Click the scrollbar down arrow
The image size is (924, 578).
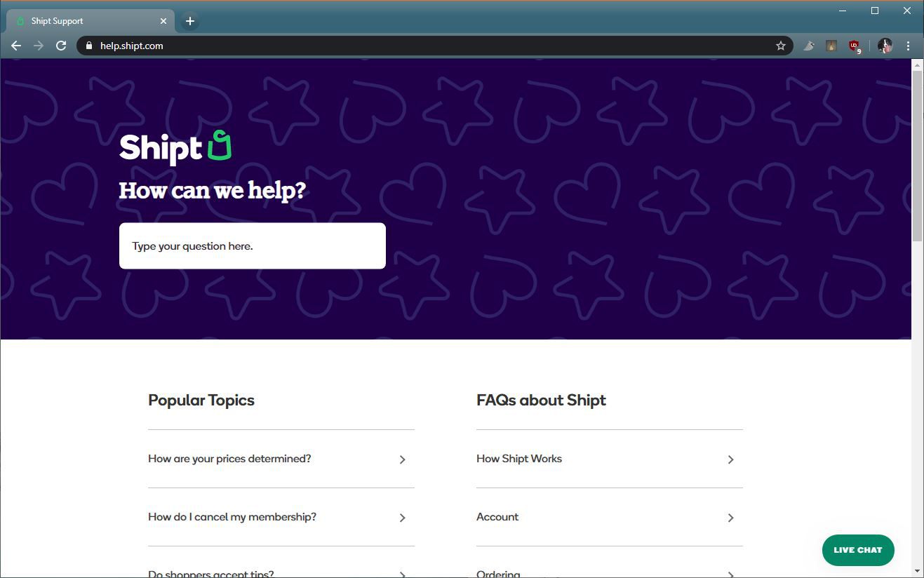point(917,571)
